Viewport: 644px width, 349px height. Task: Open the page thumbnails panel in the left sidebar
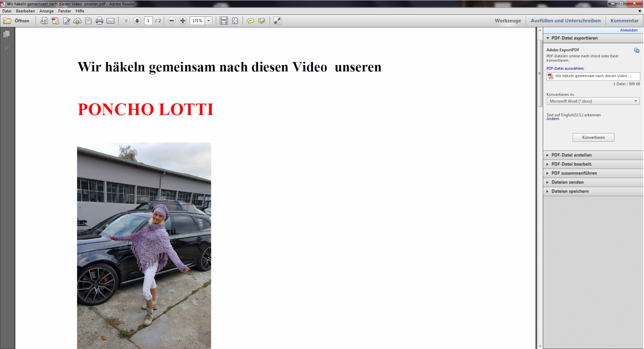point(6,34)
